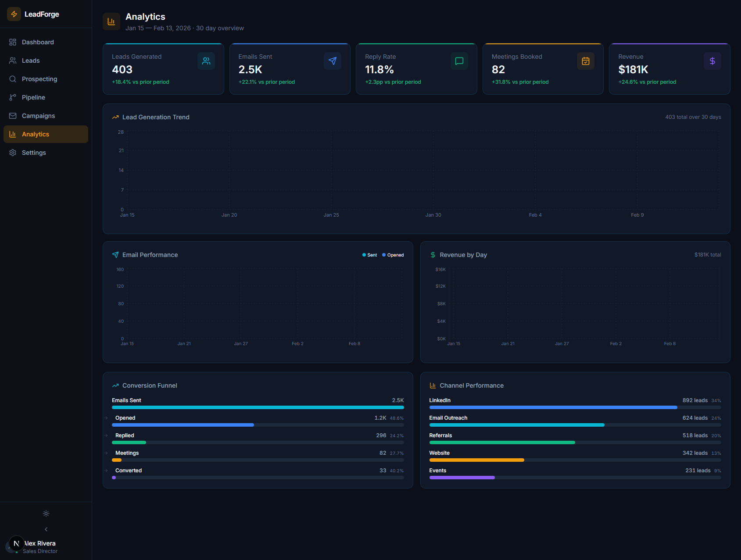Screen dimensions: 741x560
Task: Click the Meetings Booked calendar icon
Action: (585, 61)
